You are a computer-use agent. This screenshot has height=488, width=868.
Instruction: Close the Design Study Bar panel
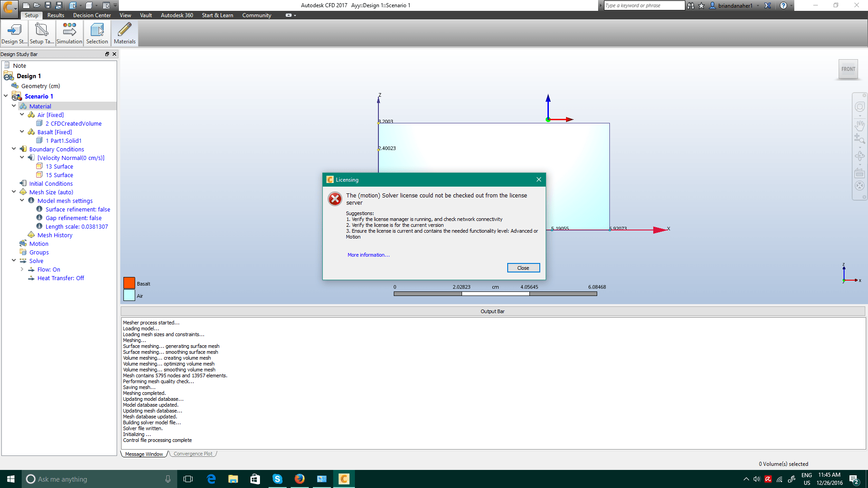click(x=114, y=54)
